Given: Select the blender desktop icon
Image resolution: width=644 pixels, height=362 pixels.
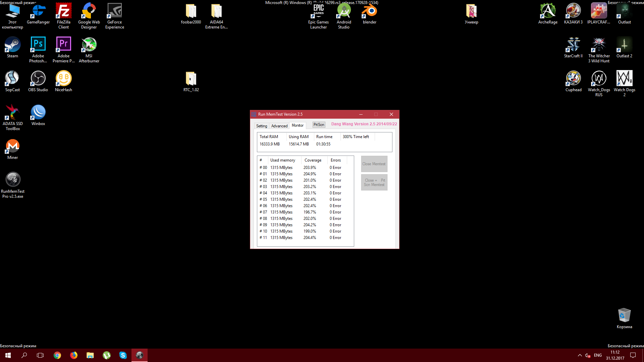Looking at the screenshot, I should click(369, 11).
